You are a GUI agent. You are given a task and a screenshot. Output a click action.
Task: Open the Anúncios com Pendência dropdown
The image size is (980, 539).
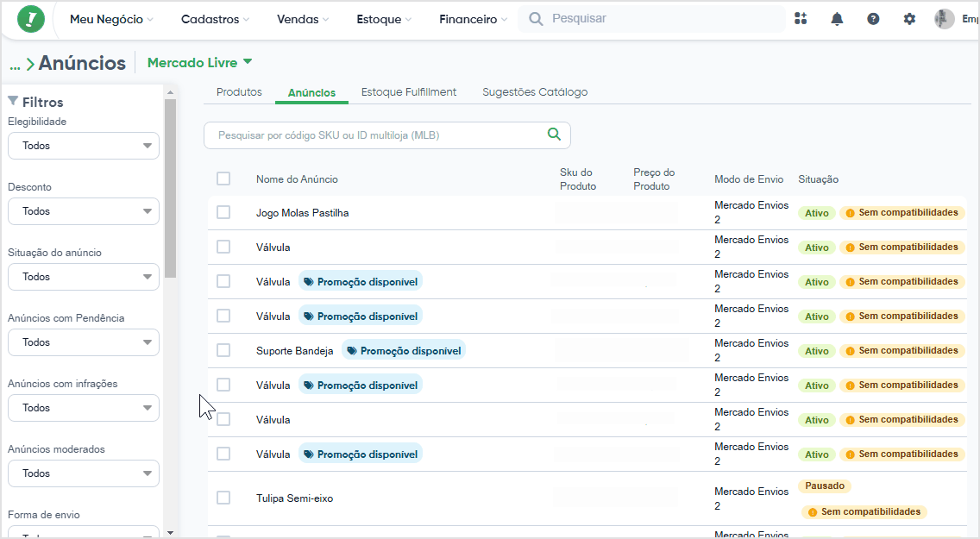[84, 342]
